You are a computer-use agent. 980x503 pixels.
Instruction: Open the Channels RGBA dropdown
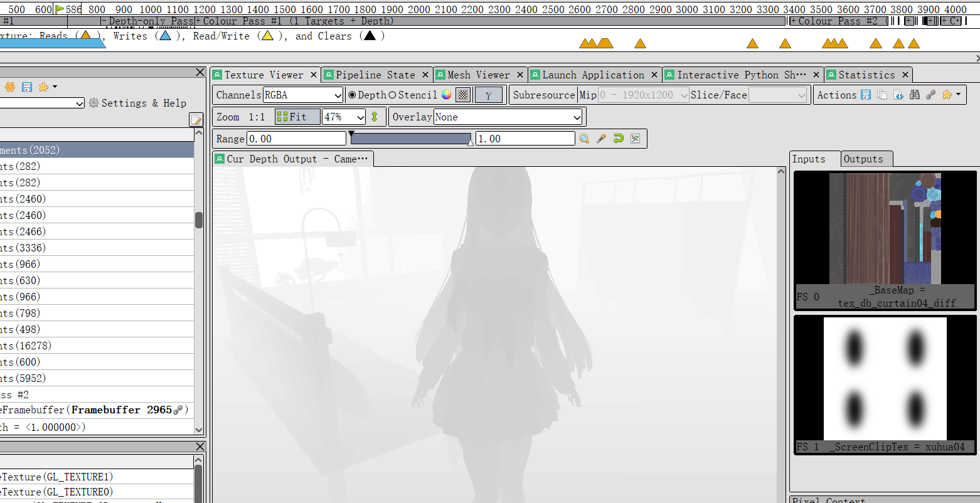303,95
